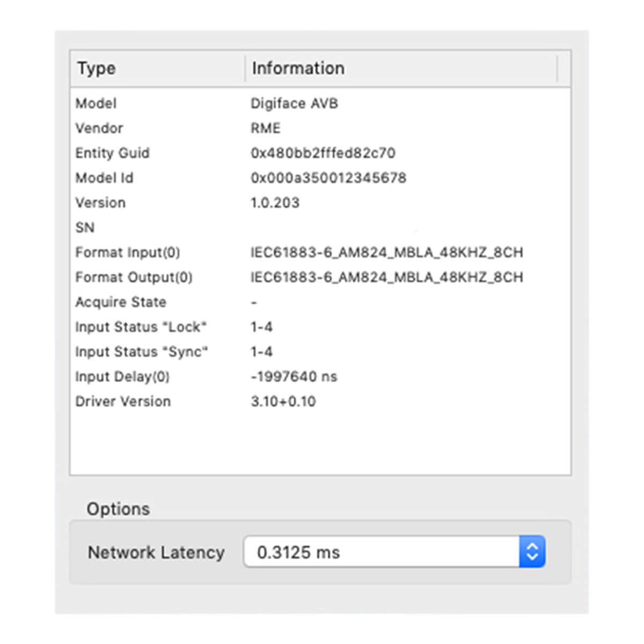Select the Version row label
The image size is (644, 644).
point(100,203)
